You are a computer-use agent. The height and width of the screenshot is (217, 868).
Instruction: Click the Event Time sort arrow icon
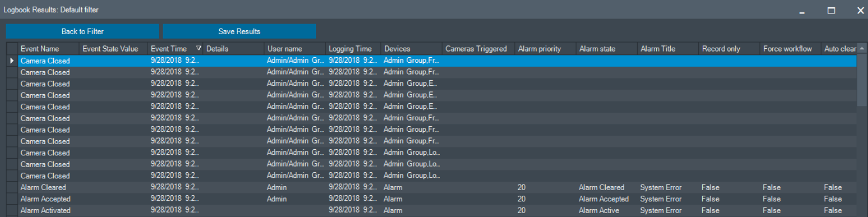coord(198,49)
